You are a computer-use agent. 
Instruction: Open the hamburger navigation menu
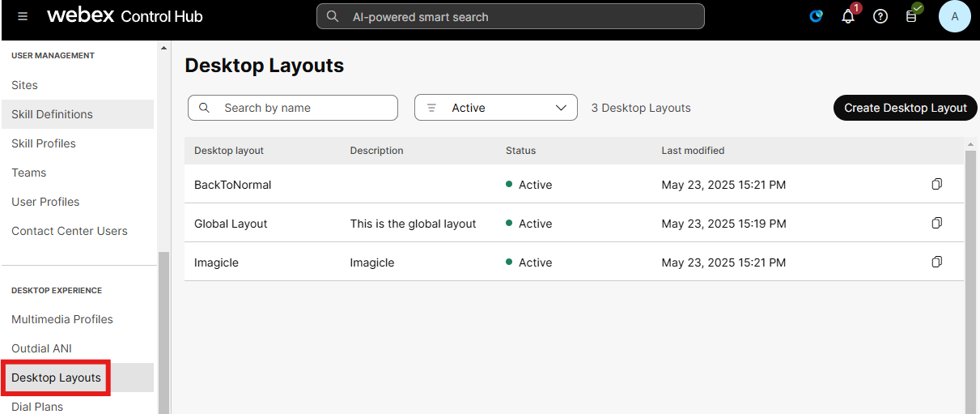point(22,16)
